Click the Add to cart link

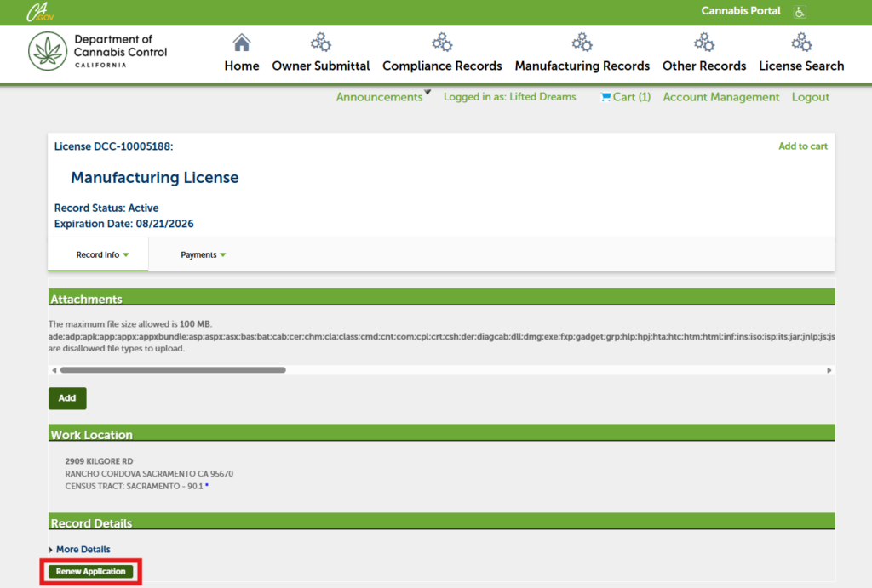[802, 146]
